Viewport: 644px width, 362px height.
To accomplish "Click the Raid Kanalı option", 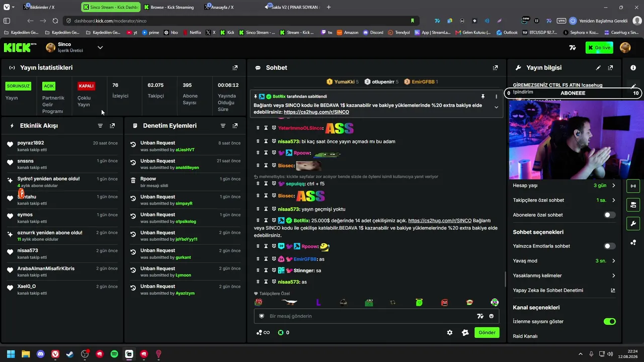I will (525, 336).
